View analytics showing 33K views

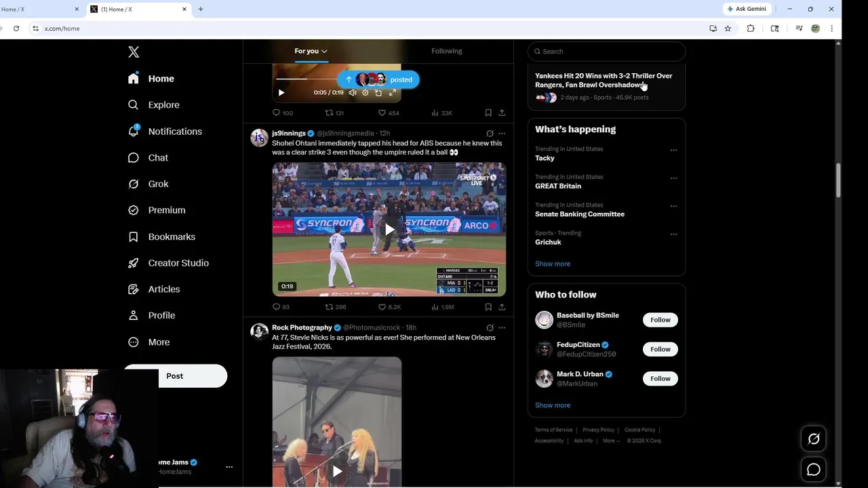coord(441,113)
